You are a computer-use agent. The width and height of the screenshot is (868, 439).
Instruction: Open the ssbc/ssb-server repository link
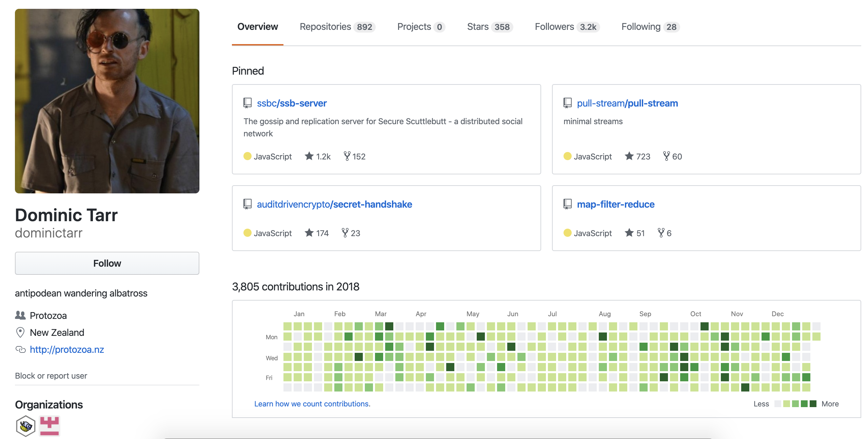[292, 103]
